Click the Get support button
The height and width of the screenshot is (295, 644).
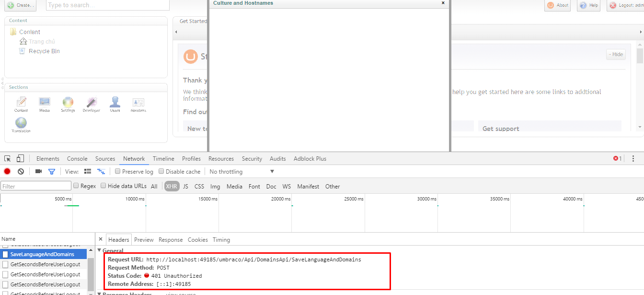click(x=501, y=128)
